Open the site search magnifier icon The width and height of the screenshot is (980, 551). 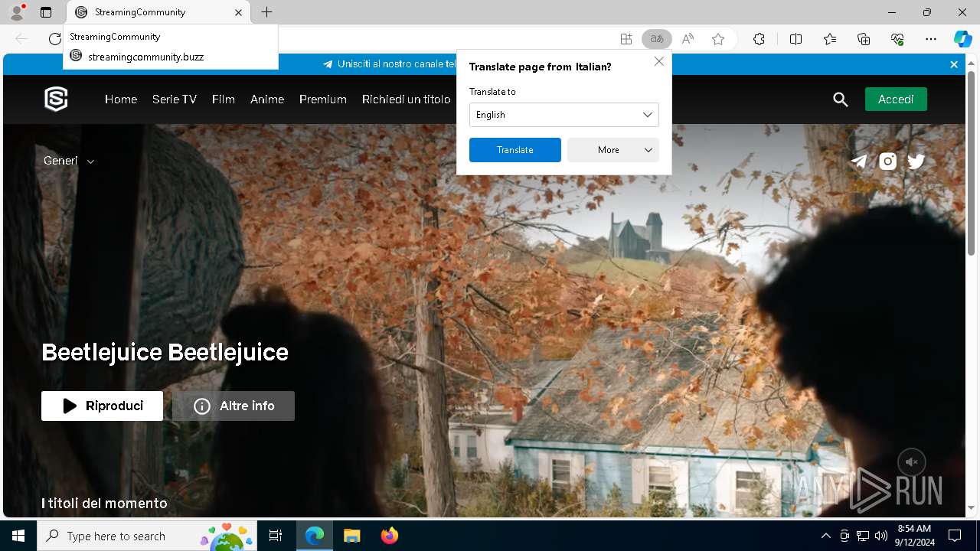[x=840, y=99]
